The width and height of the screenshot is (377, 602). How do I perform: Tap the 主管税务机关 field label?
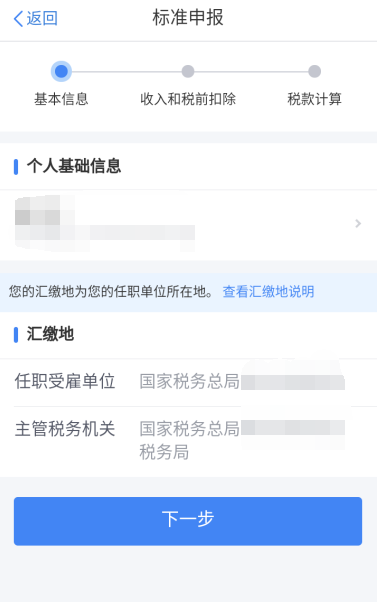pyautogui.click(x=65, y=429)
